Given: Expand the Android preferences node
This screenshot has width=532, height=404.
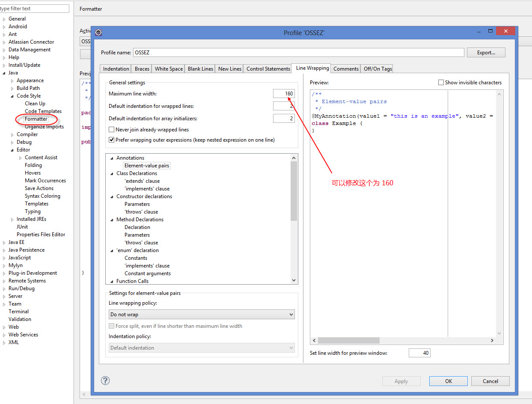Looking at the screenshot, I should point(4,27).
